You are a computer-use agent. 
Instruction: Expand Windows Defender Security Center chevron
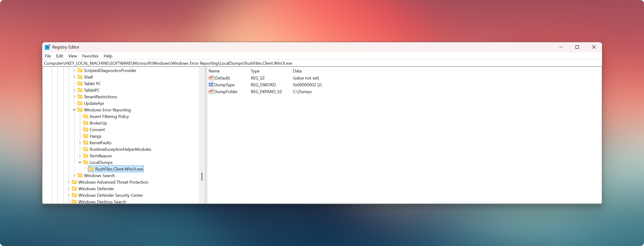click(69, 195)
